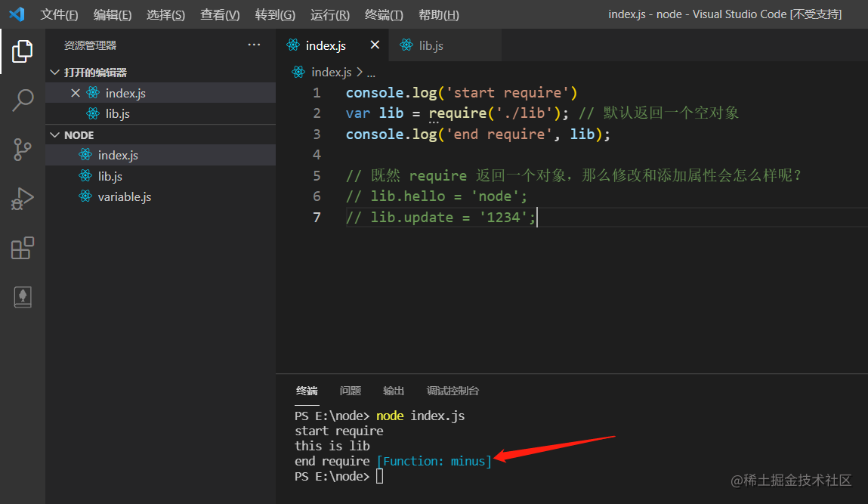Click the bookmark icon in activity bar
Image resolution: width=868 pixels, height=504 pixels.
pyautogui.click(x=22, y=297)
